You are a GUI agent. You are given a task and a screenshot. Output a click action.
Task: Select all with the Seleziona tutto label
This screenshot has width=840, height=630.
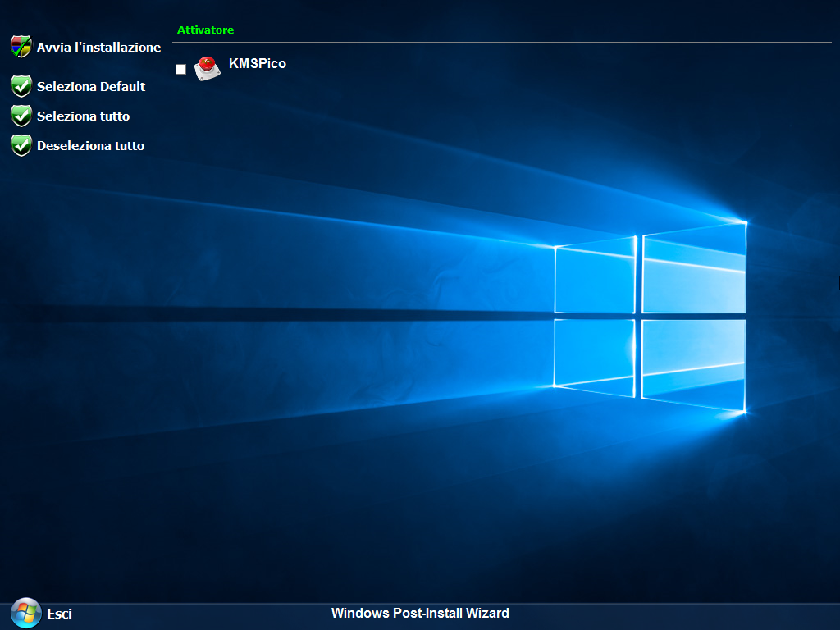pos(84,116)
